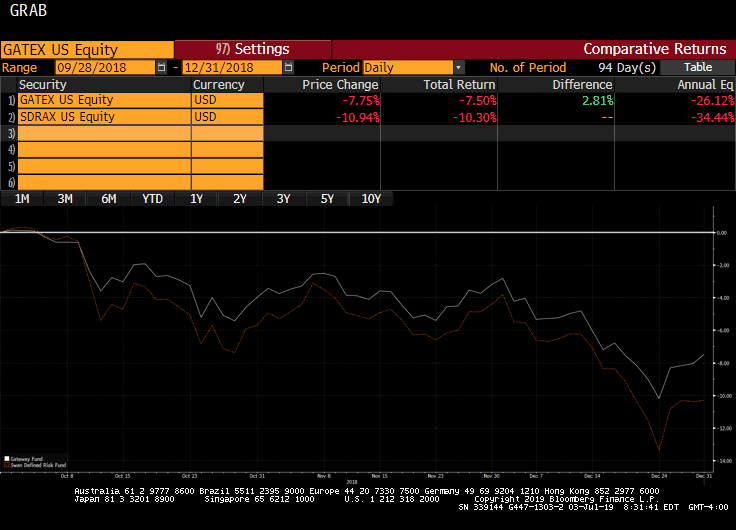Click row number 1) beside GATEX
Viewport: 736px width, 530px height.
(x=11, y=100)
